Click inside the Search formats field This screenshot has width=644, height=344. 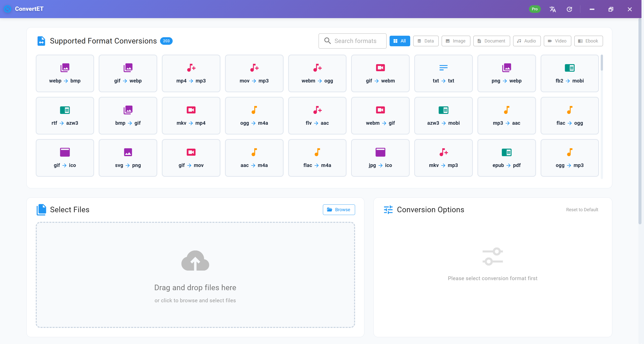357,41
